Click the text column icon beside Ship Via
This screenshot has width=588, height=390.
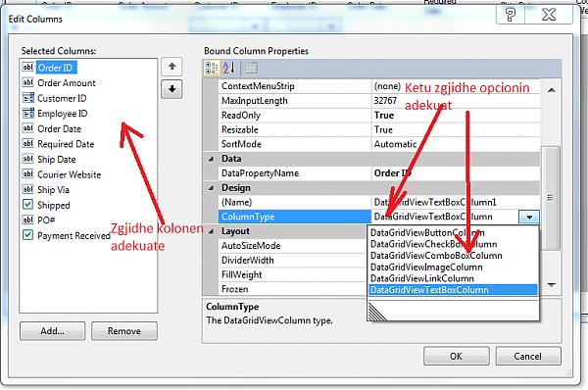(28, 189)
